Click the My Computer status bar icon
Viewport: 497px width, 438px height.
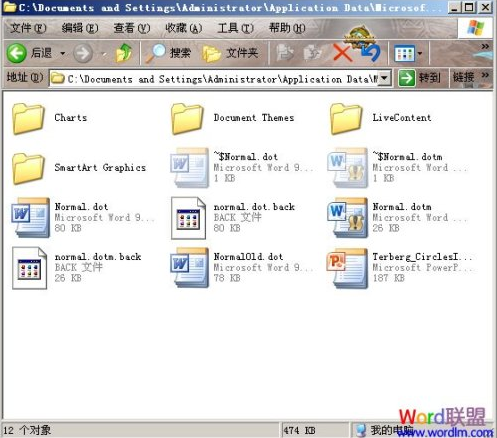361,430
